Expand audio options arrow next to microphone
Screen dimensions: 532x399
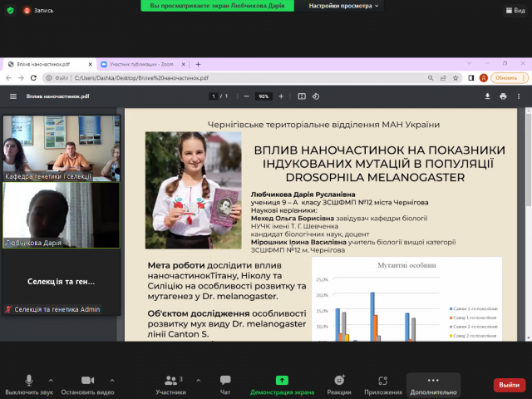pos(51,379)
